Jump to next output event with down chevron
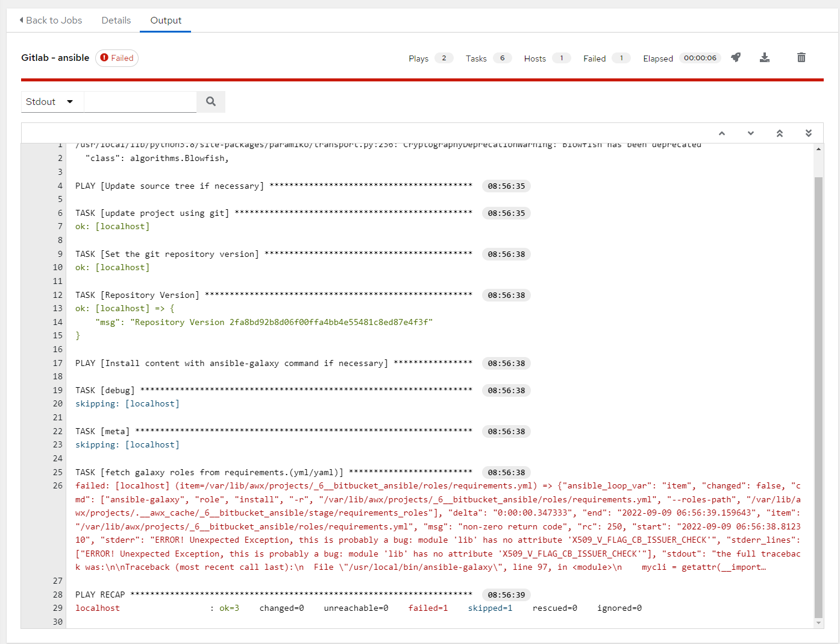 [750, 133]
